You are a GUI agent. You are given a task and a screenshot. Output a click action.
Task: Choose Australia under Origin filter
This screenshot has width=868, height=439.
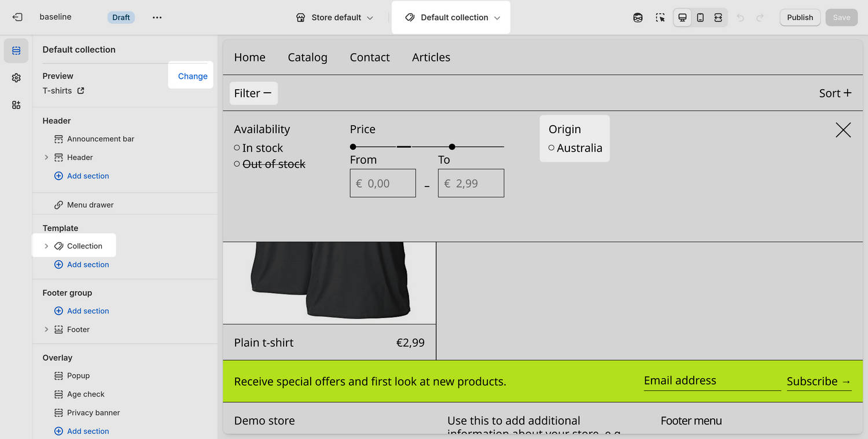(x=552, y=148)
